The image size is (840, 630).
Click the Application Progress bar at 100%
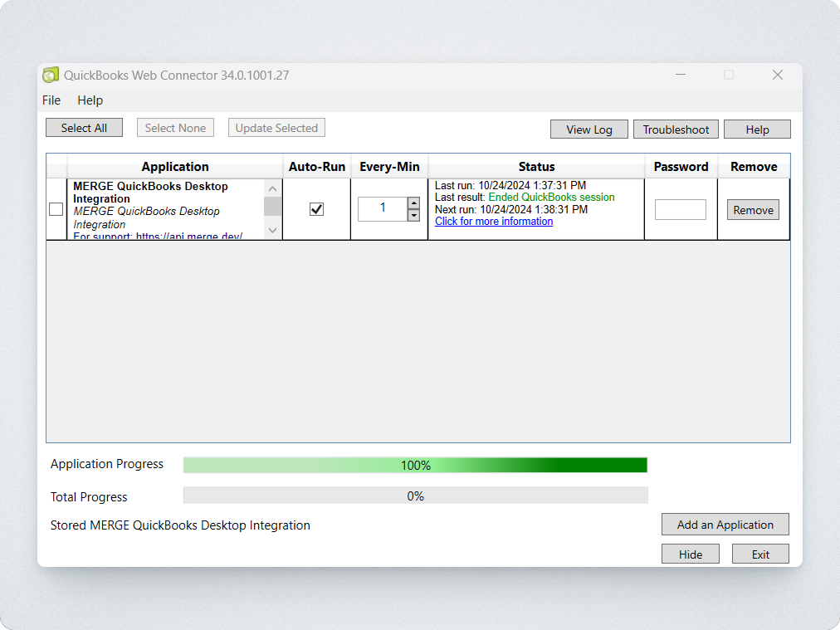(x=415, y=465)
